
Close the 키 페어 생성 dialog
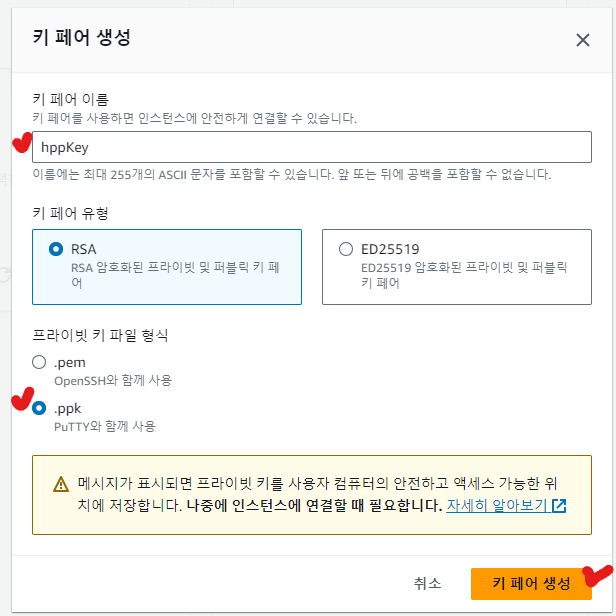[x=583, y=40]
